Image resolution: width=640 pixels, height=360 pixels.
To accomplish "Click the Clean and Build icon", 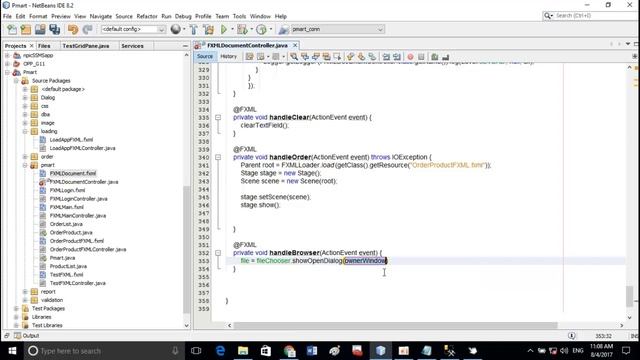I will click(209, 29).
